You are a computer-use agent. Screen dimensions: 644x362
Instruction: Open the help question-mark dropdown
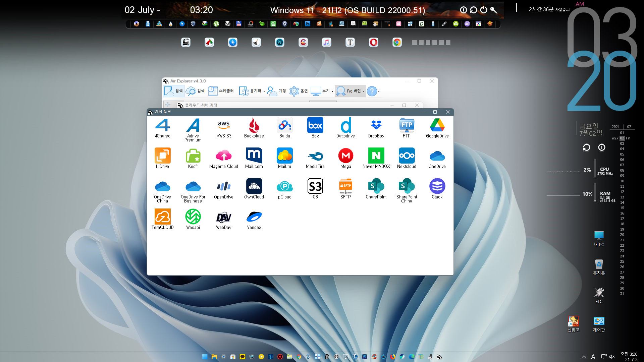coord(373,91)
